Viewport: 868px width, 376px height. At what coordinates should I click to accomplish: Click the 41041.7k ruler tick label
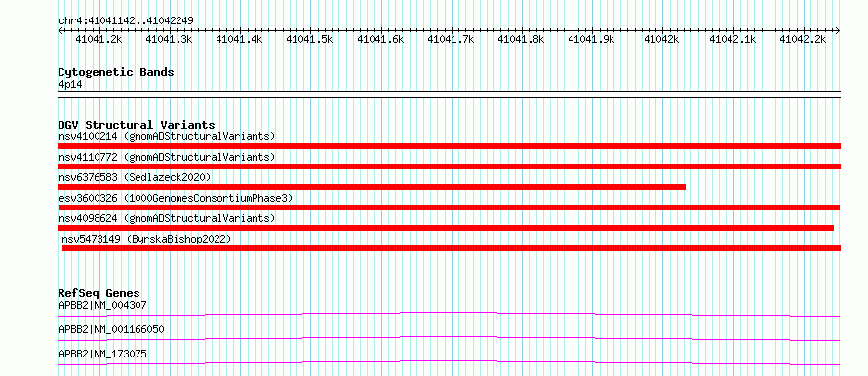click(x=451, y=39)
